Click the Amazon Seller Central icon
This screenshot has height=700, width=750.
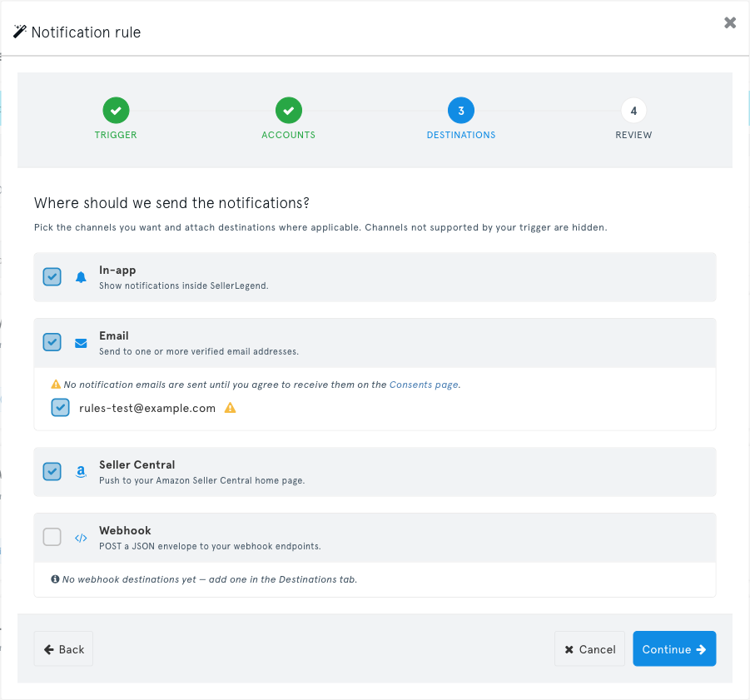tap(81, 472)
